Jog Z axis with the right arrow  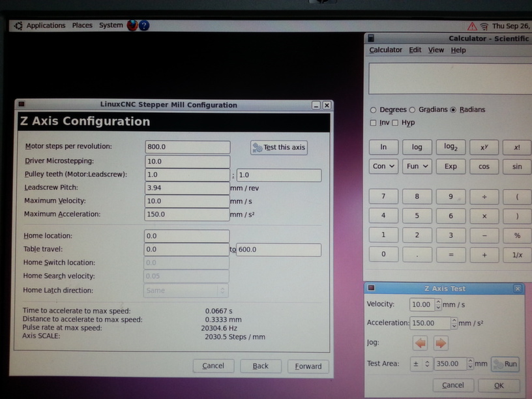(x=441, y=343)
